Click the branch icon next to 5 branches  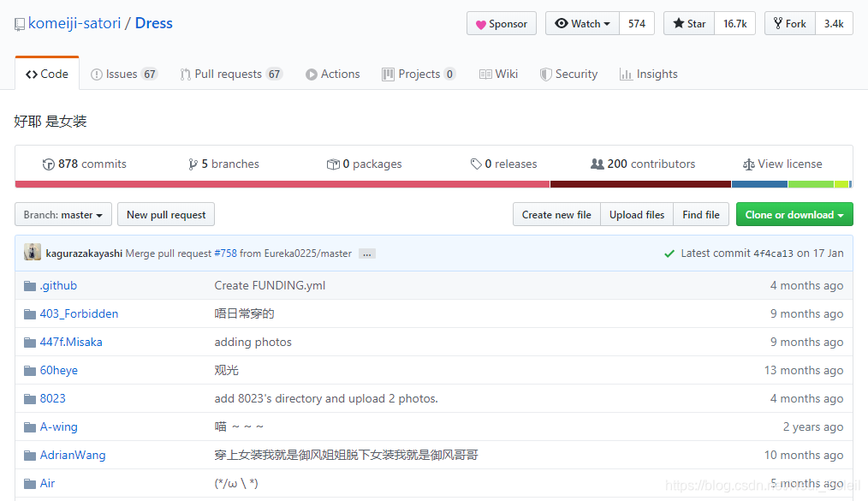click(193, 164)
